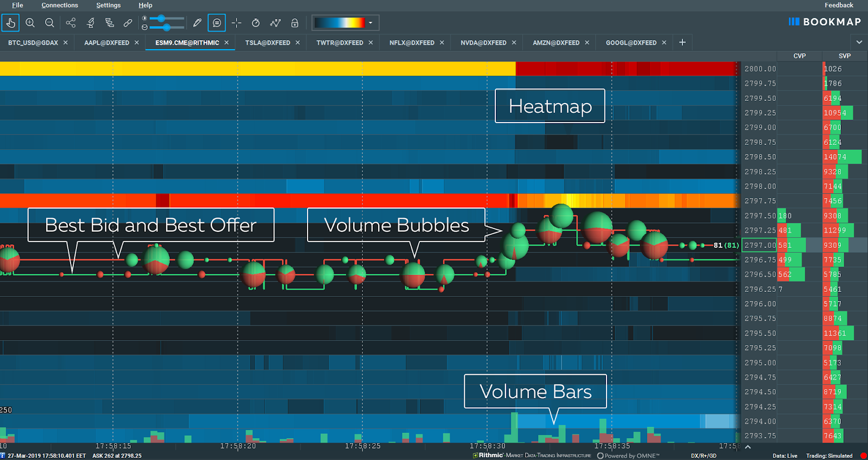868x460 pixels.
Task: Click the Feedback link
Action: (839, 5)
